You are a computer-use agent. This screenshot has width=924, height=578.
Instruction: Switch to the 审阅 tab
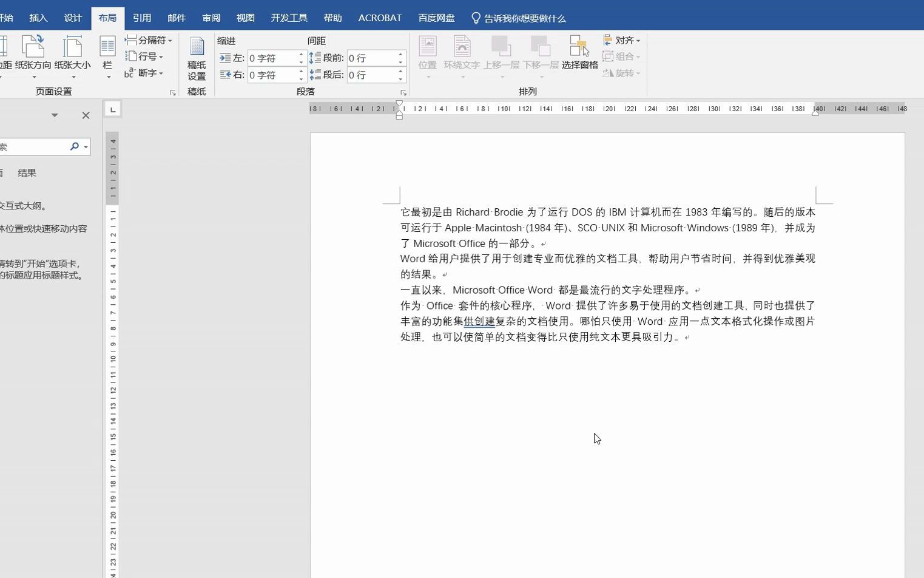point(211,18)
